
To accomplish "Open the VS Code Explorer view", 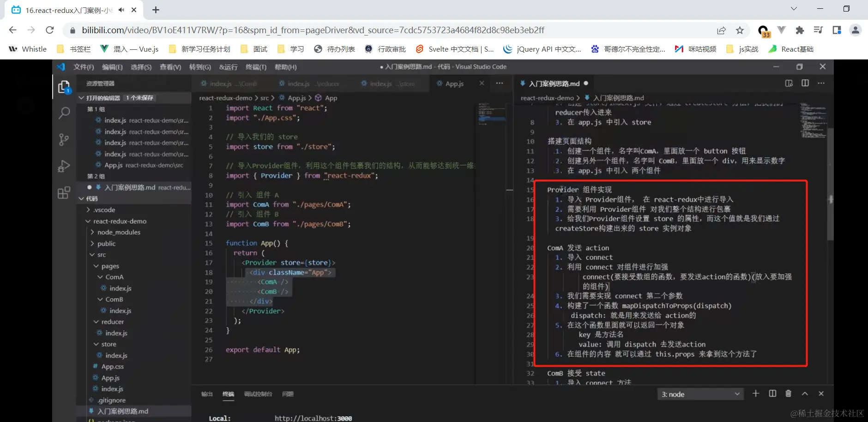I will 64,87.
